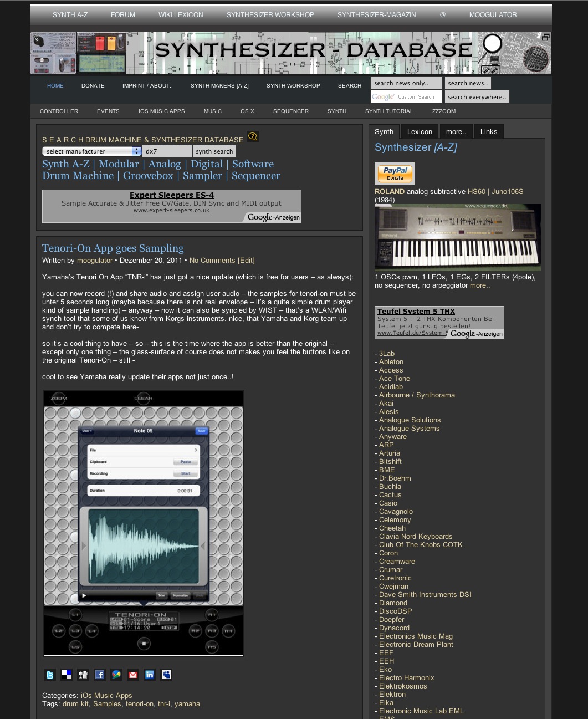Open ZZZOOM category
This screenshot has height=719, width=588.
click(444, 111)
